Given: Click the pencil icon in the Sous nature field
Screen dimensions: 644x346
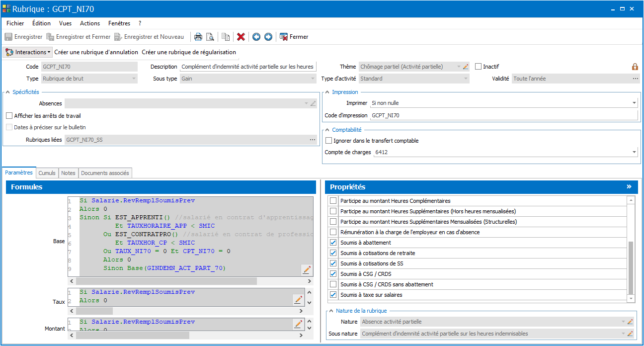Looking at the screenshot, I should [630, 334].
